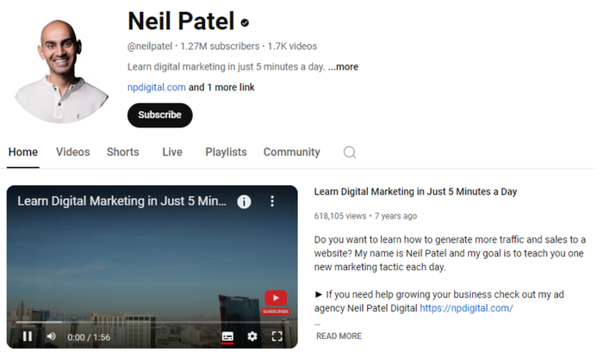The width and height of the screenshot is (603, 364).
Task: Click the 0:00 / 1:56 time display
Action: [x=89, y=337]
